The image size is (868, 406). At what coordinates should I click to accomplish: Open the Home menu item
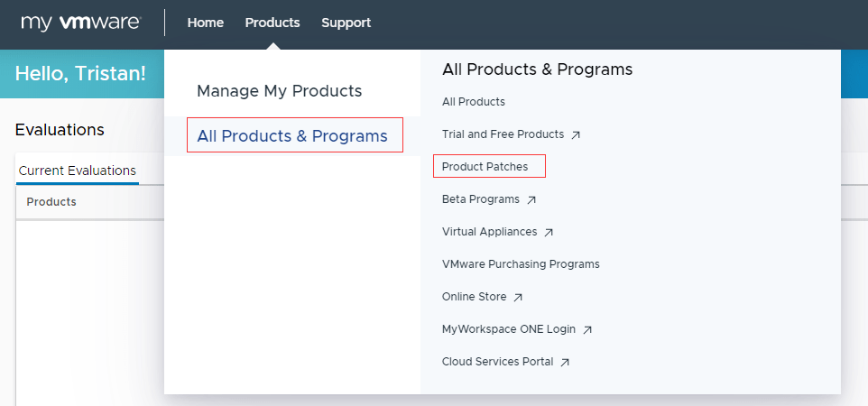coord(206,23)
